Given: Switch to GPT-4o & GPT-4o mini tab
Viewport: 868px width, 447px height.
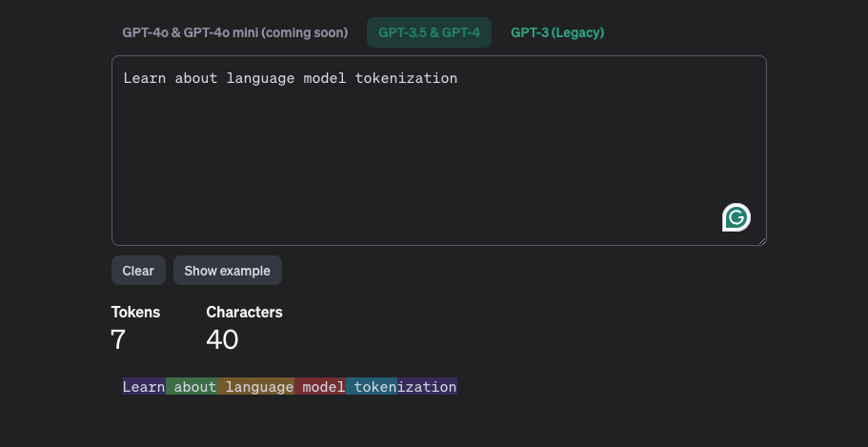Looking at the screenshot, I should click(x=235, y=32).
